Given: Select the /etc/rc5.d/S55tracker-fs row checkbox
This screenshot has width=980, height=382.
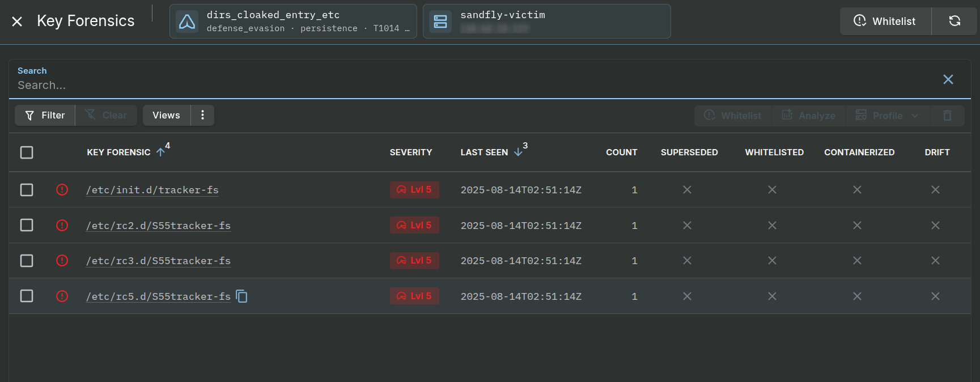Looking at the screenshot, I should pos(27,296).
